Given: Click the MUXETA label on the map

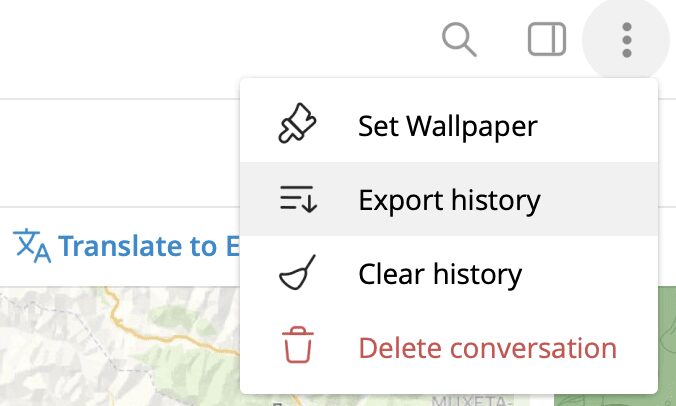Looking at the screenshot, I should pyautogui.click(x=468, y=400).
